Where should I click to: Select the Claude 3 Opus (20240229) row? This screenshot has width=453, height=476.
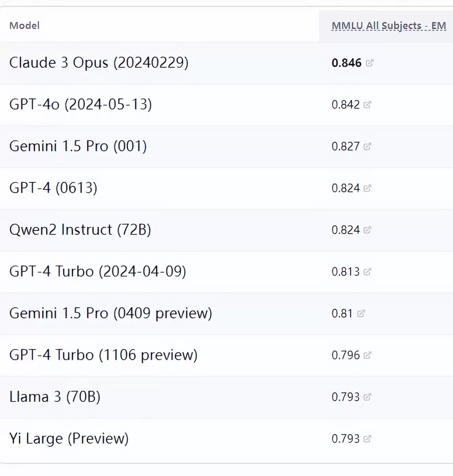click(x=226, y=63)
